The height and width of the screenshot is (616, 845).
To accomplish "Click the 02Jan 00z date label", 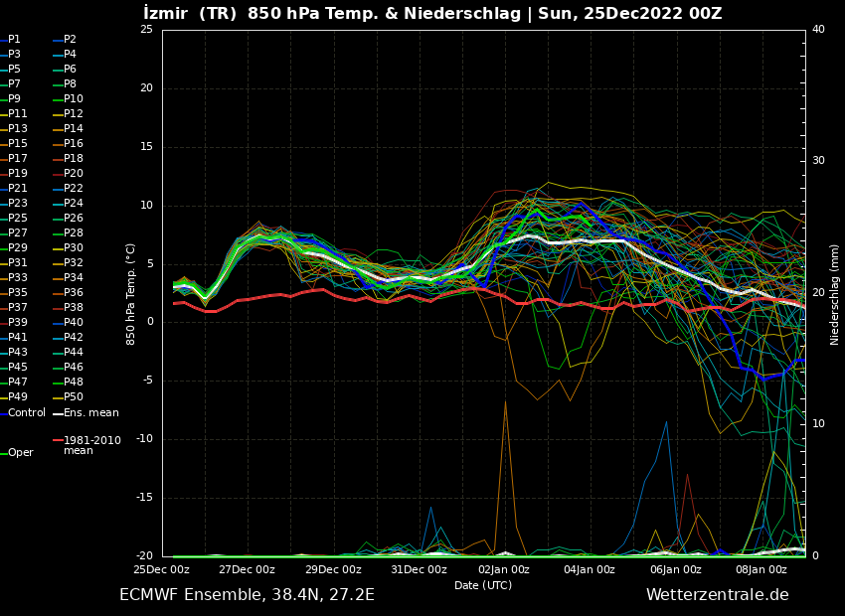I will point(504,569).
